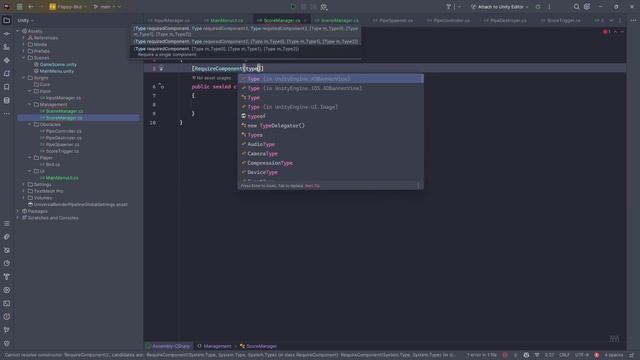Viewport: 640px width, 360px height.
Task: Collapse the Obstacles folder
Action: tap(30, 124)
